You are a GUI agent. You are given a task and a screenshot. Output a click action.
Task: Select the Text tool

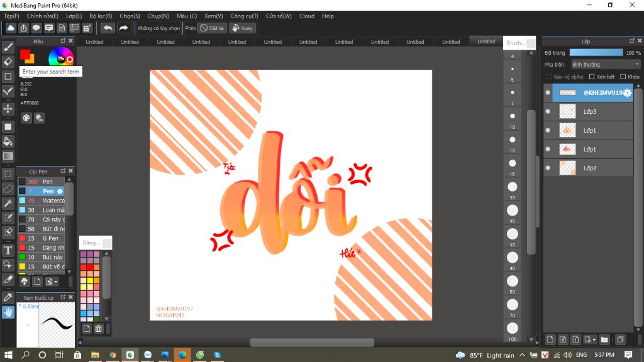click(8, 250)
